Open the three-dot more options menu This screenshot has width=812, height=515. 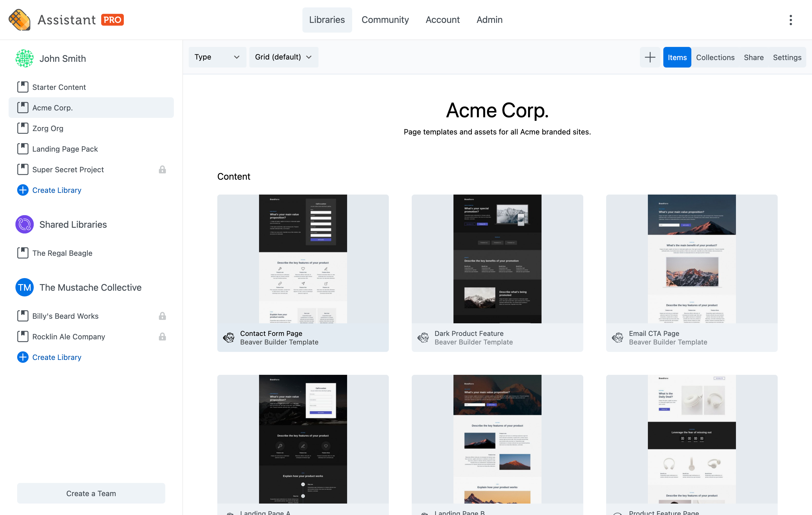(791, 20)
